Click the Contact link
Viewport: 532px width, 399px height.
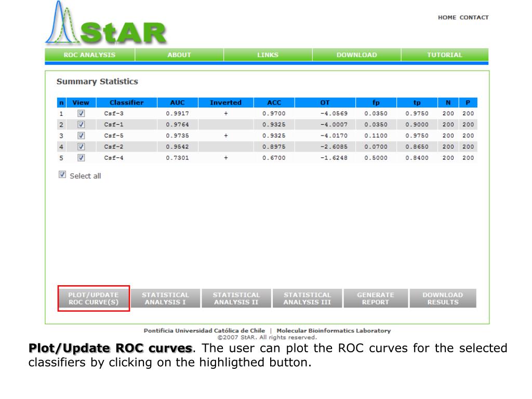tap(473, 18)
